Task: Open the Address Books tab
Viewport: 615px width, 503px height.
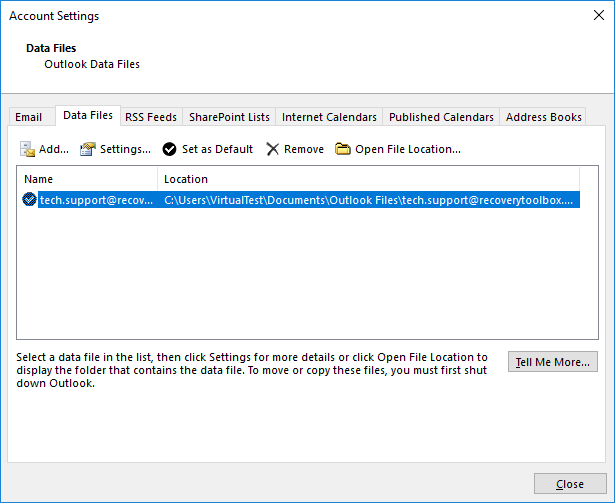Action: coord(543,117)
